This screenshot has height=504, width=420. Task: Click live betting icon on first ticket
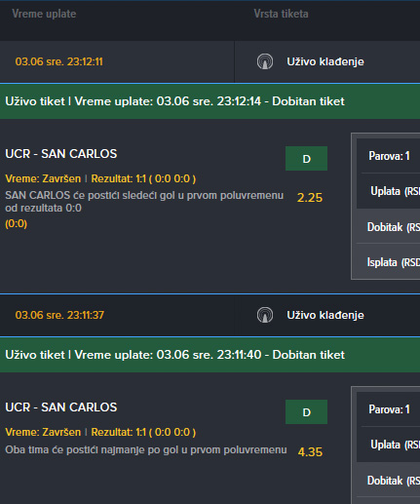coord(265,61)
